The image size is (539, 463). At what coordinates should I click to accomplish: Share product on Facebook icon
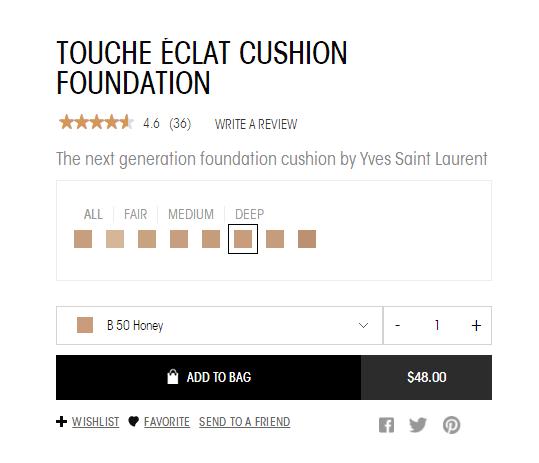386,425
